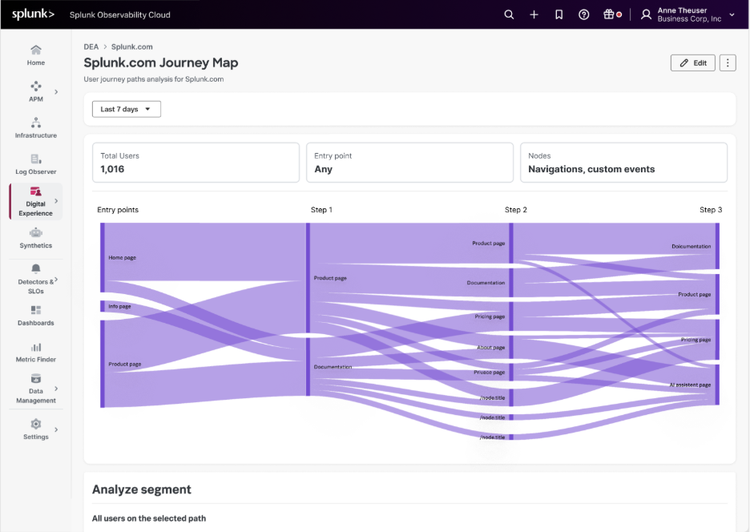Open the three-dot more options menu
750x532 pixels.
728,63
